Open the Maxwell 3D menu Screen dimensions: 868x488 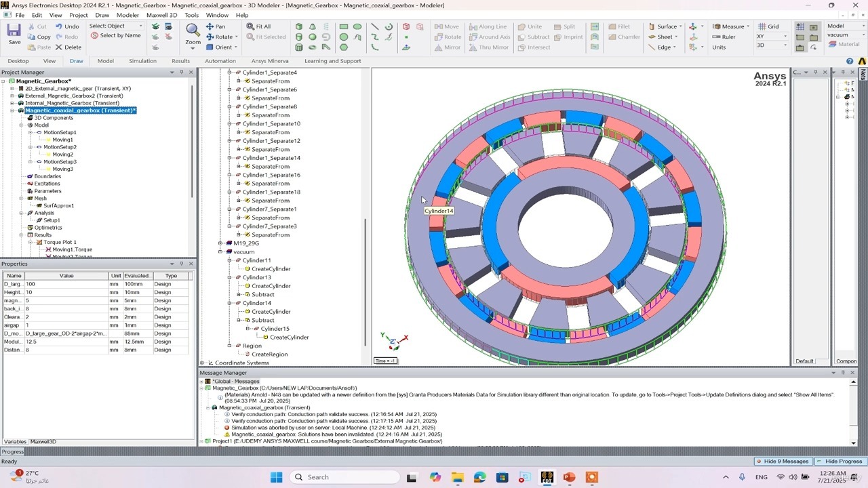point(161,15)
